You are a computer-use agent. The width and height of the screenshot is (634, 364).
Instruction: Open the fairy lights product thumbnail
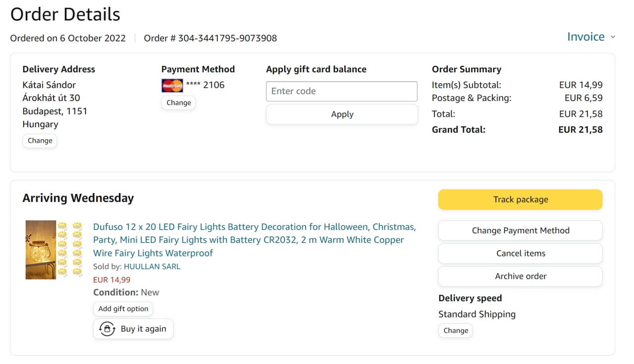point(53,250)
